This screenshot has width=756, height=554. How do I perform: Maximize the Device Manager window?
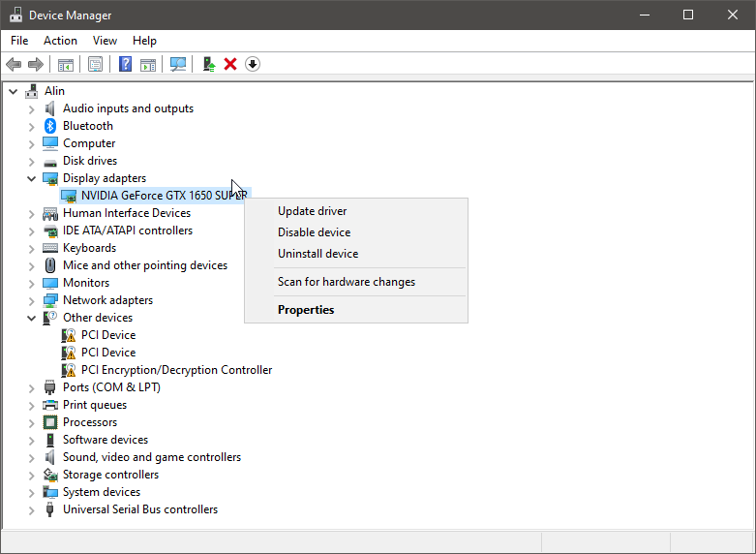click(x=688, y=15)
